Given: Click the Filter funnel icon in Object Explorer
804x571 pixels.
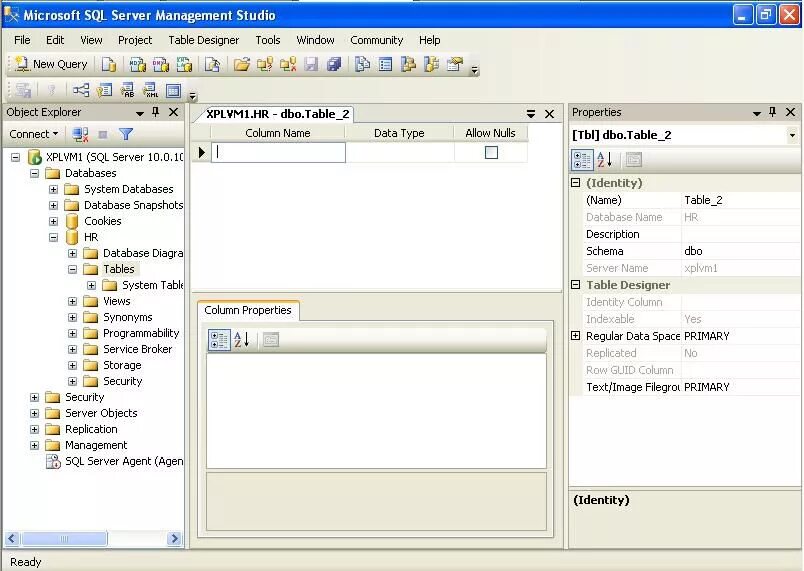Looking at the screenshot, I should 126,134.
